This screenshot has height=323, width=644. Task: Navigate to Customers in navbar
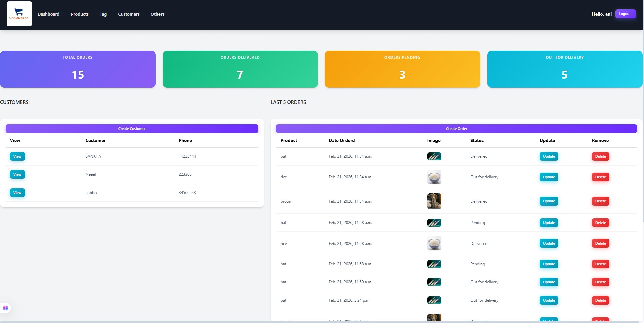point(129,14)
